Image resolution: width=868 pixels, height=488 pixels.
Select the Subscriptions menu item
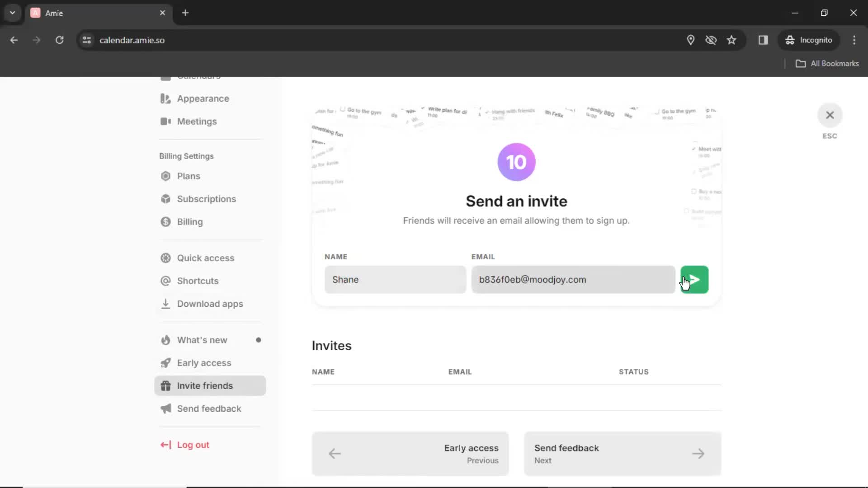[x=207, y=199]
